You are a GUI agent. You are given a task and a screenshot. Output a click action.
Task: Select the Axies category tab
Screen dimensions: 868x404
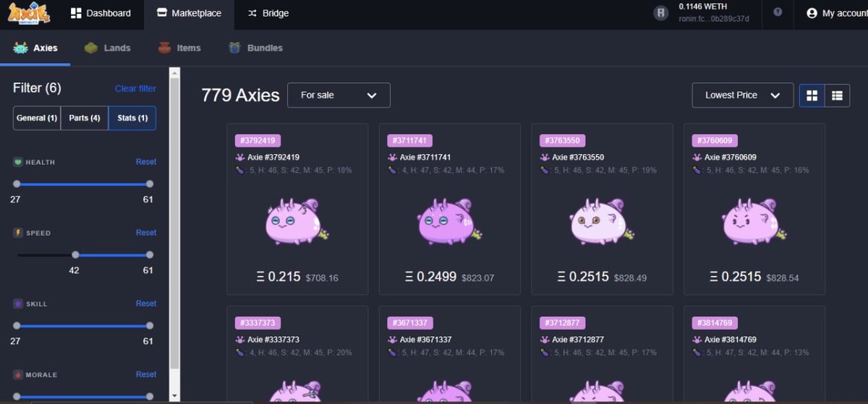click(x=35, y=48)
